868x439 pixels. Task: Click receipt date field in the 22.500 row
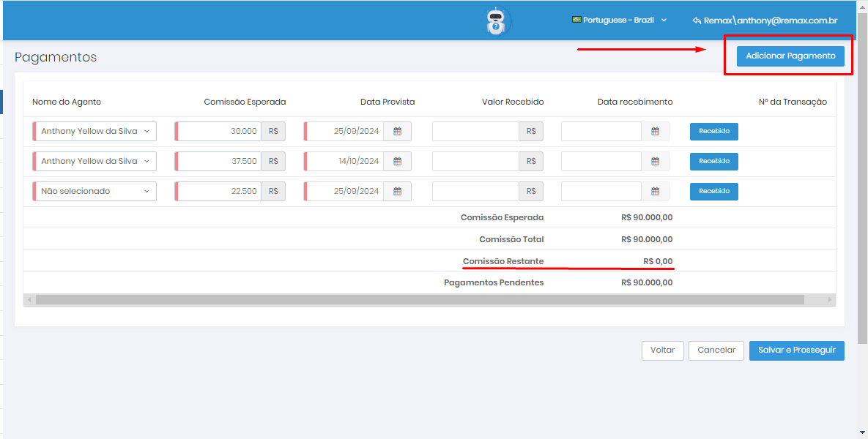coord(601,191)
